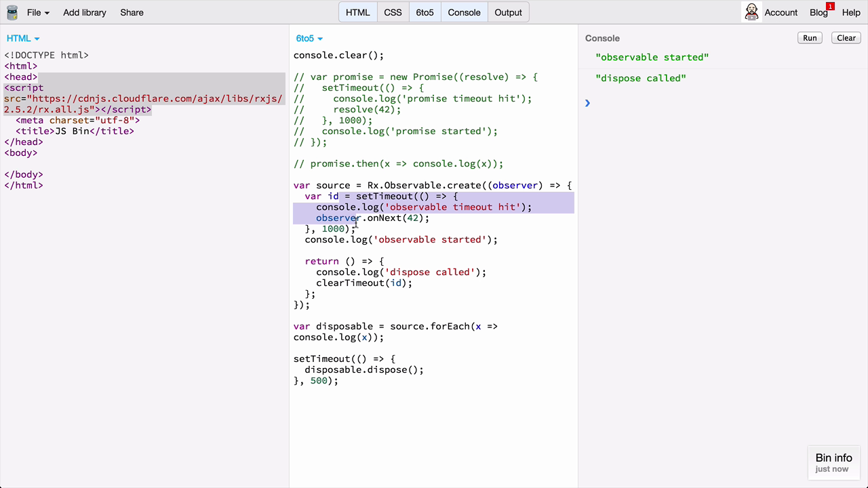Open the Account menu

point(781,12)
